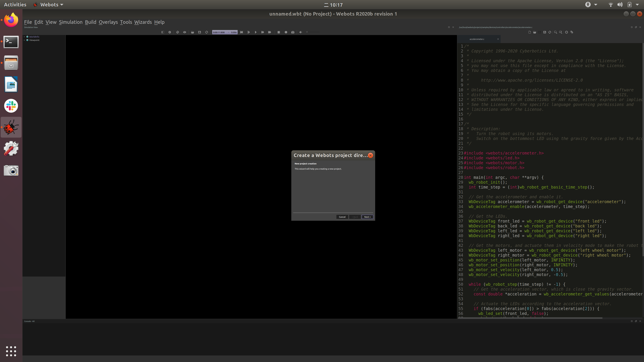The height and width of the screenshot is (362, 644).
Task: Toggle rendering with the eye icon
Action: [x=184, y=32]
